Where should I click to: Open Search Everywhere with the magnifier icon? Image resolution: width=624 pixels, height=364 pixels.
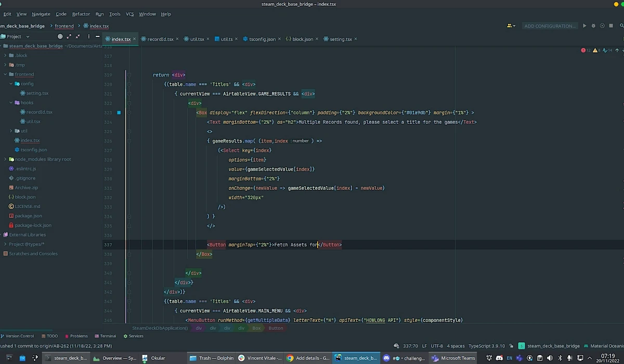[x=622, y=25]
